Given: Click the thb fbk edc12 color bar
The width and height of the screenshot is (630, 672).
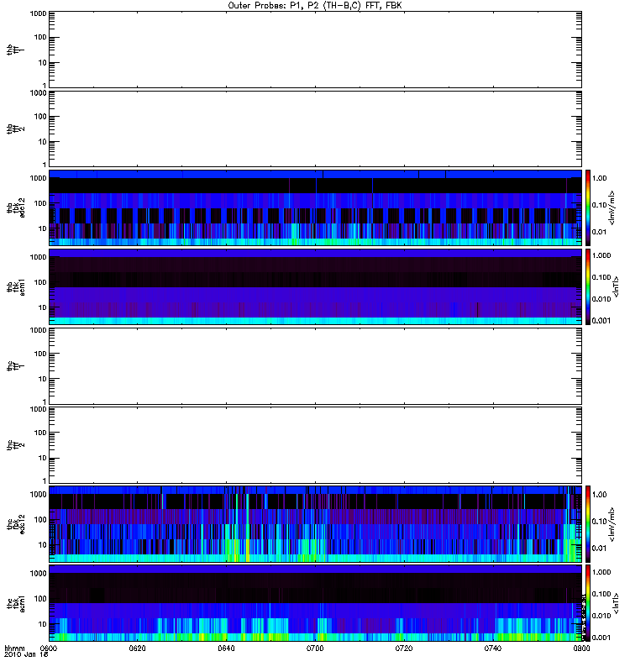Looking at the screenshot, I should (588, 207).
